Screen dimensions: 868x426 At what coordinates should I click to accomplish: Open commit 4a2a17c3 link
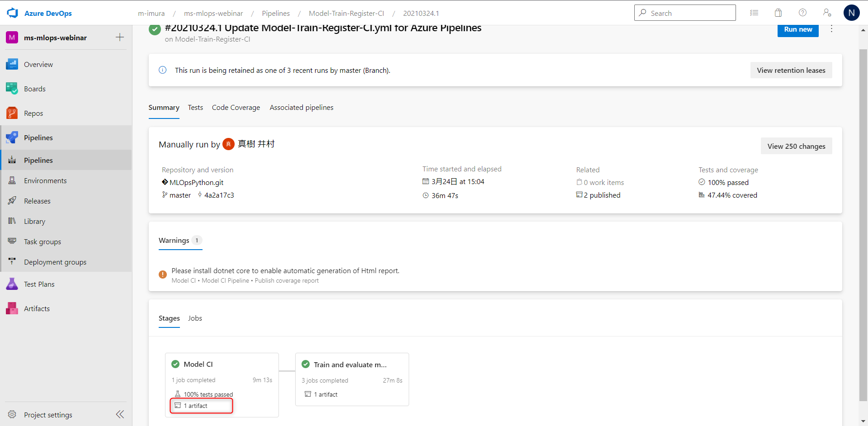point(219,195)
